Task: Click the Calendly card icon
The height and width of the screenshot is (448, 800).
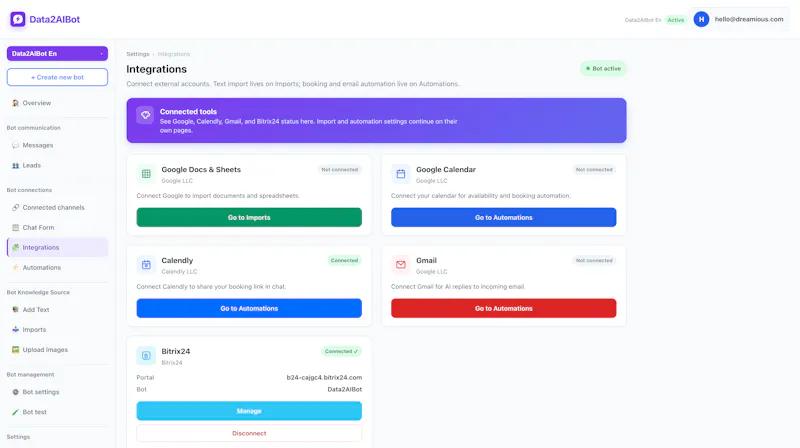Action: (x=146, y=264)
